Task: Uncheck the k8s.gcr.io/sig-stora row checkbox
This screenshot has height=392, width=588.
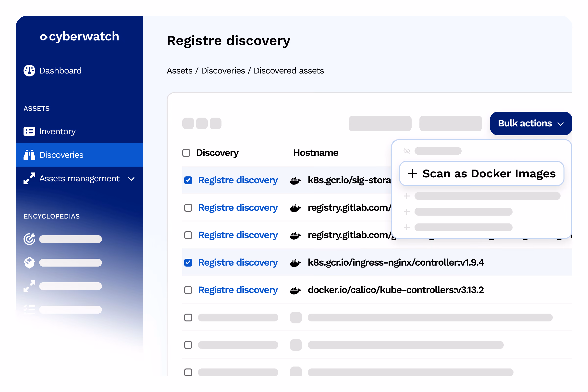Action: [188, 180]
